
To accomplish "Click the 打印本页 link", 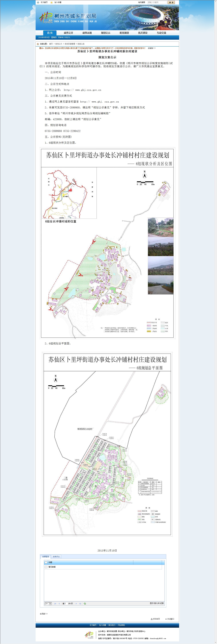I will coord(156,619).
